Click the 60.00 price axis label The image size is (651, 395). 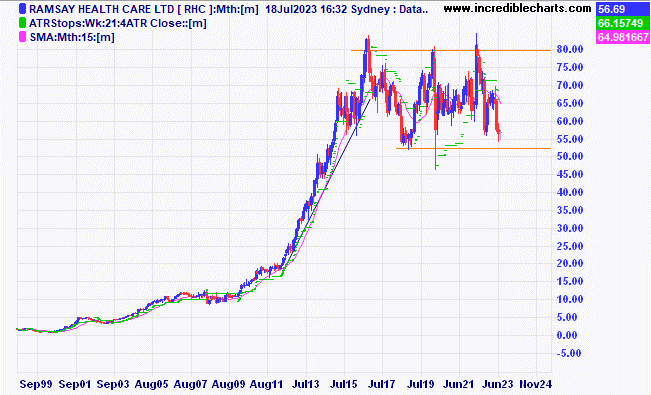click(x=570, y=121)
